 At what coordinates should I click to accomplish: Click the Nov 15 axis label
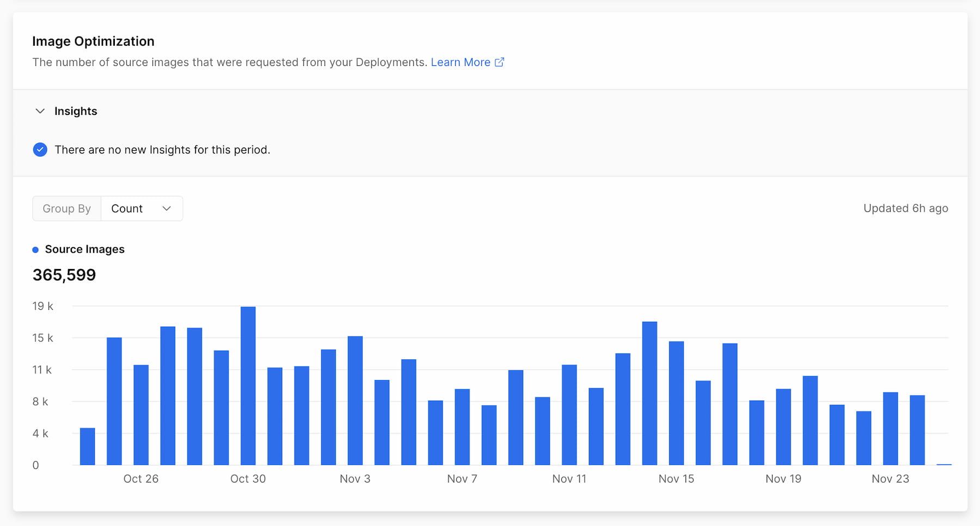pyautogui.click(x=676, y=479)
